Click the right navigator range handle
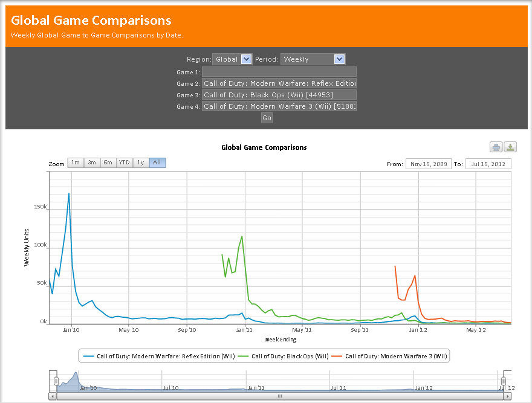The height and width of the screenshot is (403, 532). click(x=504, y=381)
